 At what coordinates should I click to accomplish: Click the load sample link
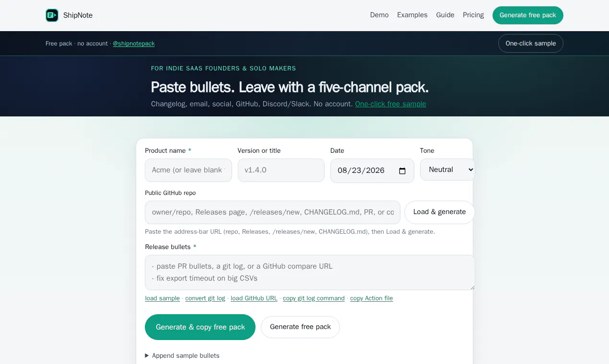point(163,298)
